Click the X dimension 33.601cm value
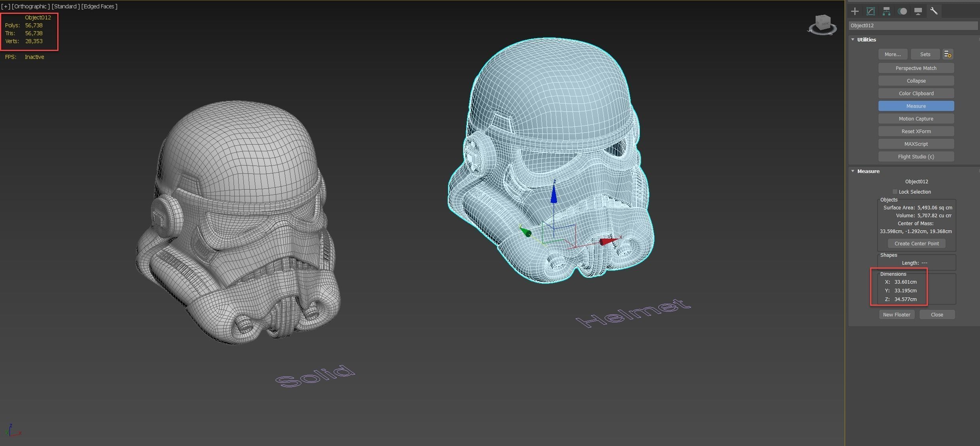 (x=905, y=282)
